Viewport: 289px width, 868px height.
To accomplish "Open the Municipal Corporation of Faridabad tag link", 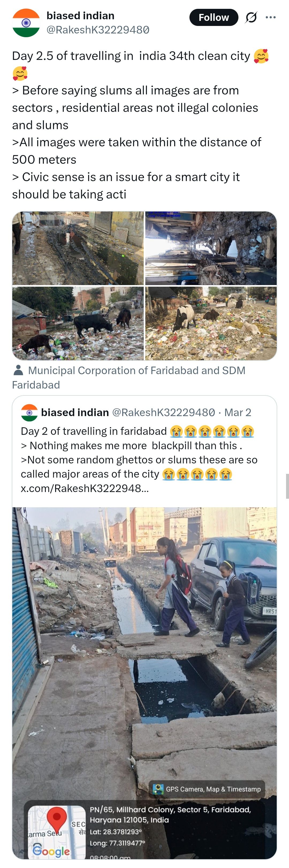I will click(x=136, y=371).
